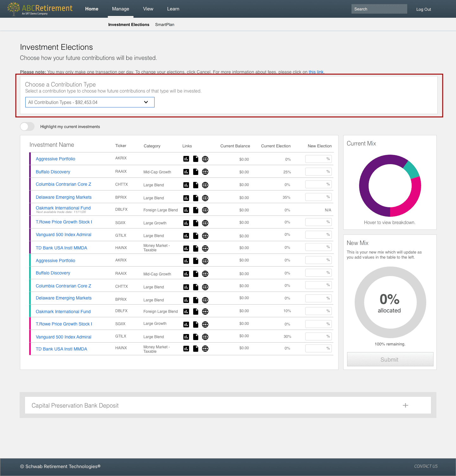The image size is (456, 476).
Task: Select the Investment Elections sub-tab
Action: pos(129,24)
